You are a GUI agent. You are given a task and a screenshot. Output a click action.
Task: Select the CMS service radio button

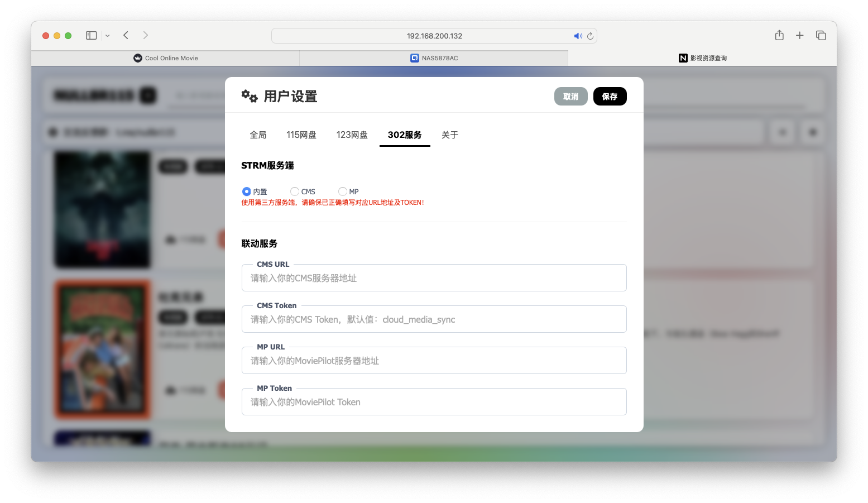[294, 191]
